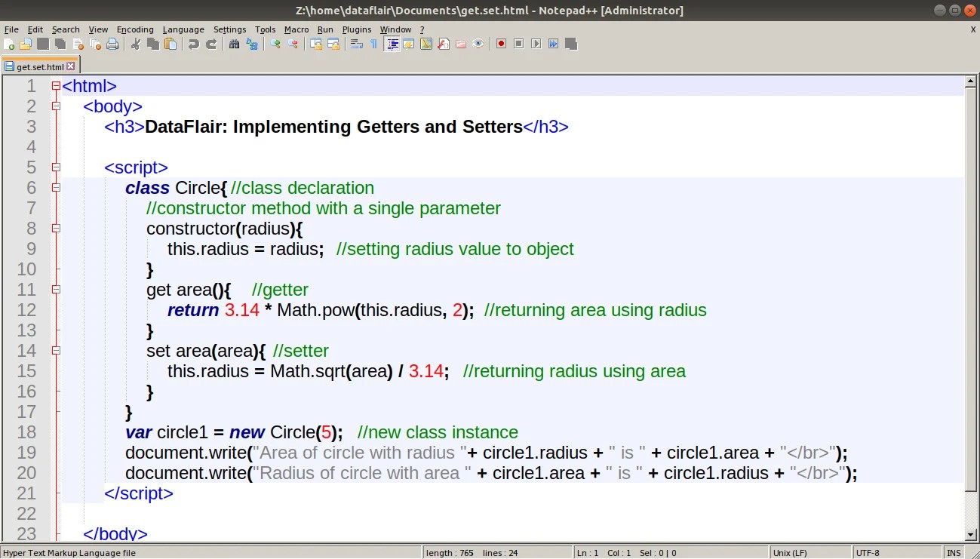Image resolution: width=980 pixels, height=559 pixels.
Task: Toggle word wrap in the toolbar
Action: point(357,44)
